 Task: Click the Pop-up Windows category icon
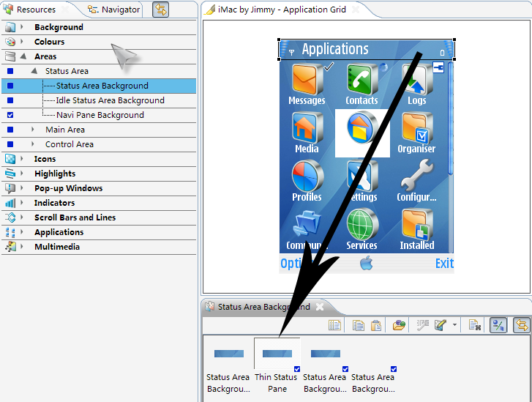(x=10, y=188)
